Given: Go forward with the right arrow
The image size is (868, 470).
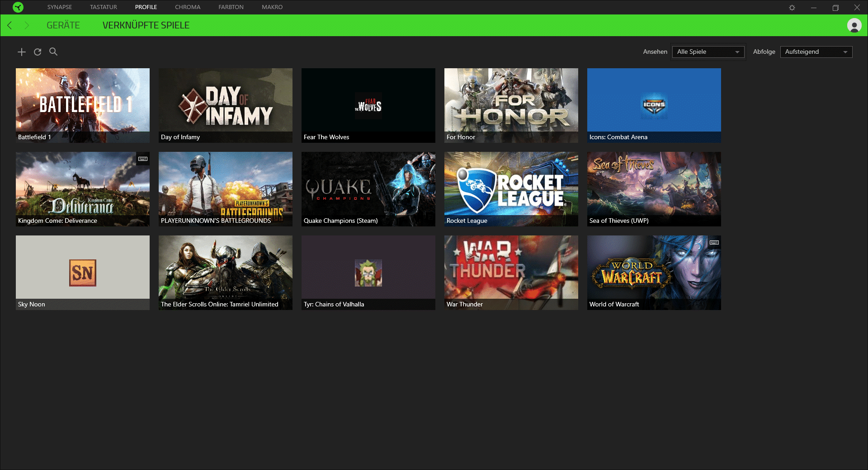Looking at the screenshot, I should click(27, 25).
